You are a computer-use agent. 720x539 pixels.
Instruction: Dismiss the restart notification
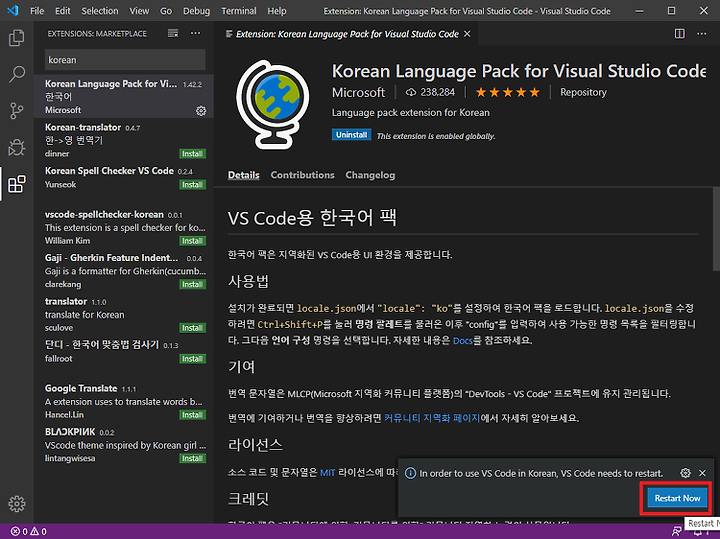click(x=702, y=473)
